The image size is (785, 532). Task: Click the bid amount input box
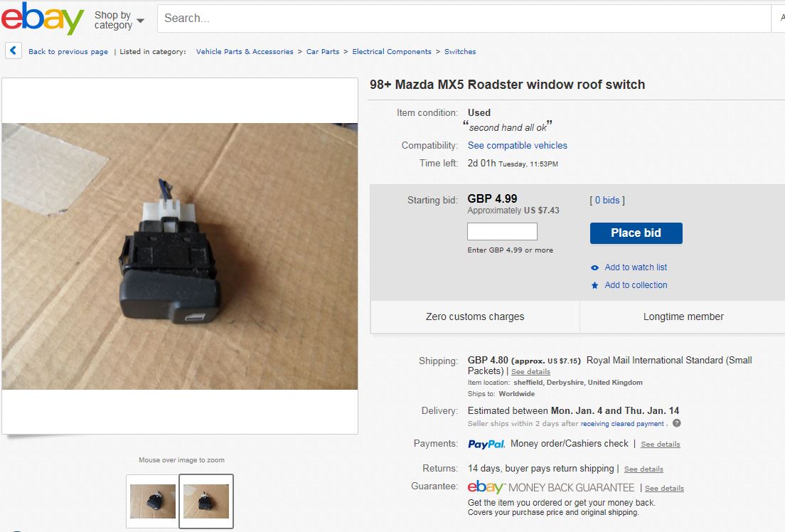pyautogui.click(x=502, y=231)
